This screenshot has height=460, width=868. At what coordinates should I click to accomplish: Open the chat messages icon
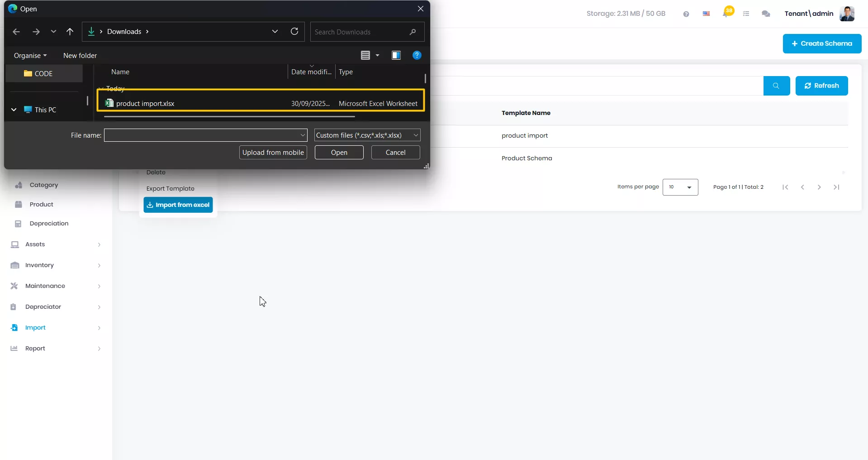[766, 14]
